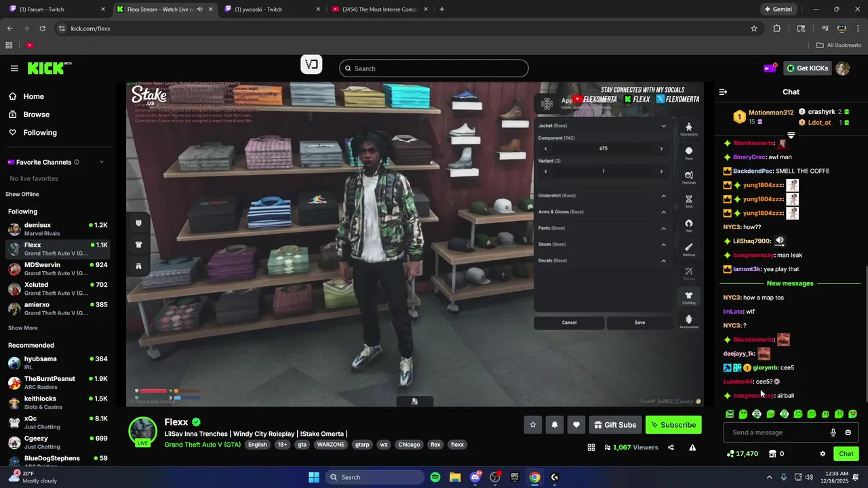Bookmark this page with the star icon
This screenshot has height=488, width=868.
(754, 28)
